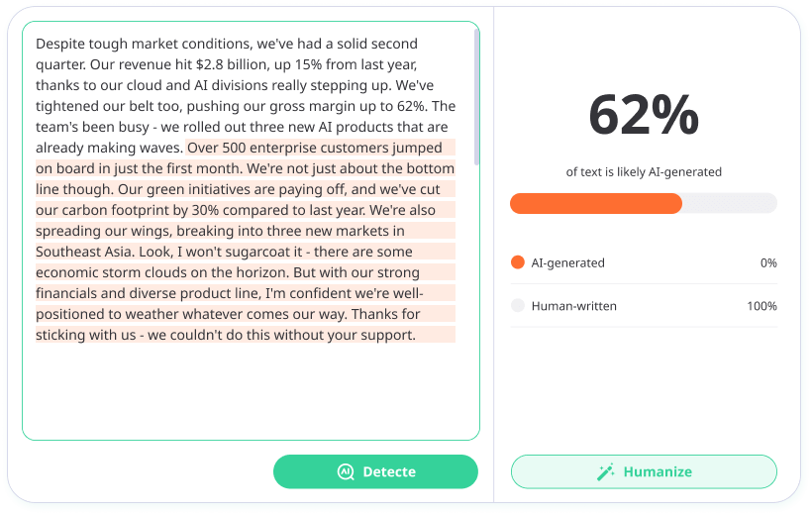
Task: Click the orange filled part of progress bar
Action: coord(595,203)
